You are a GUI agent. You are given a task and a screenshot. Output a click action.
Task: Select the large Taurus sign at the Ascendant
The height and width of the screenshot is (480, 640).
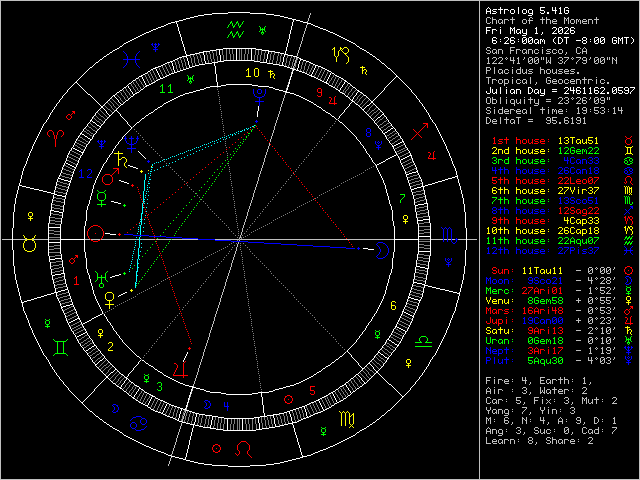click(30, 243)
